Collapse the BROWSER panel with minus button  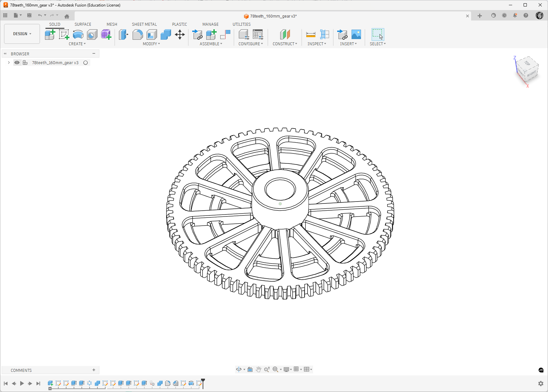click(x=94, y=53)
